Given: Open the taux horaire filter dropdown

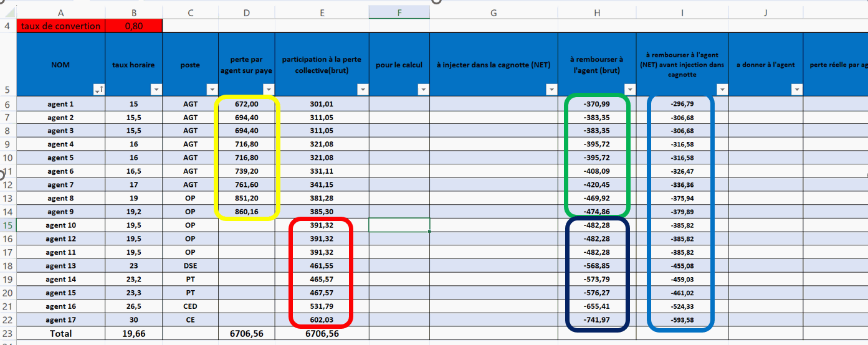Looking at the screenshot, I should [x=156, y=90].
